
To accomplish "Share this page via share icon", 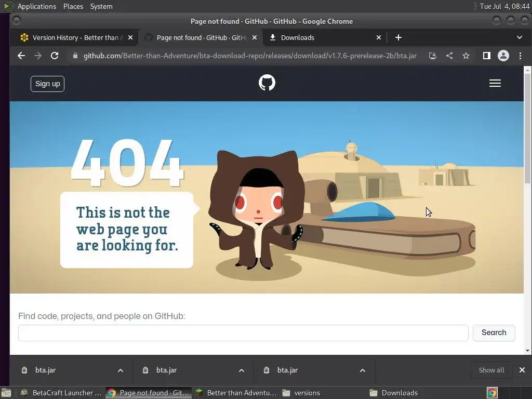I will point(449,56).
